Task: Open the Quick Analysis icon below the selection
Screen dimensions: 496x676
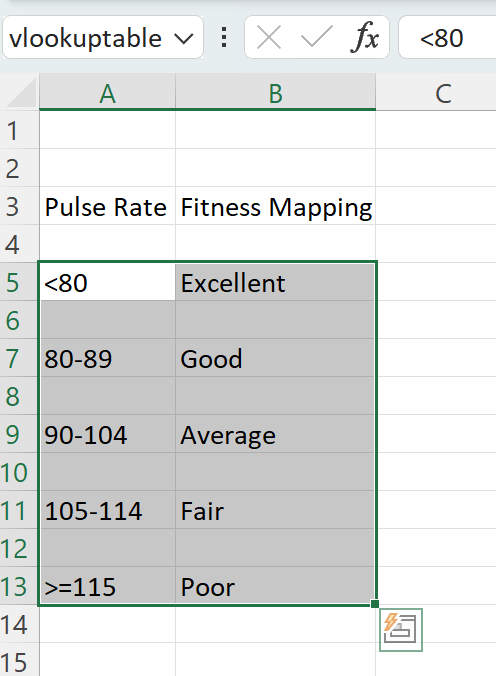Action: (401, 629)
